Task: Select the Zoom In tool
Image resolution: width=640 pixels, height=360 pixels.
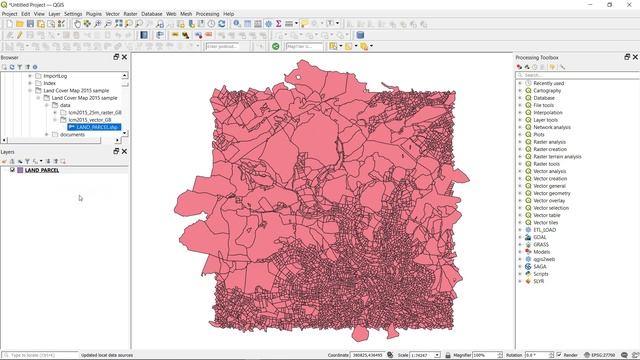Action: pyautogui.click(x=98, y=24)
